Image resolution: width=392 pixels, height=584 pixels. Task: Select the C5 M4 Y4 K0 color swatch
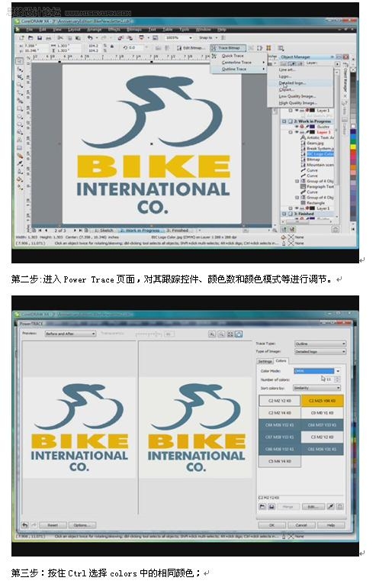pyautogui.click(x=280, y=461)
